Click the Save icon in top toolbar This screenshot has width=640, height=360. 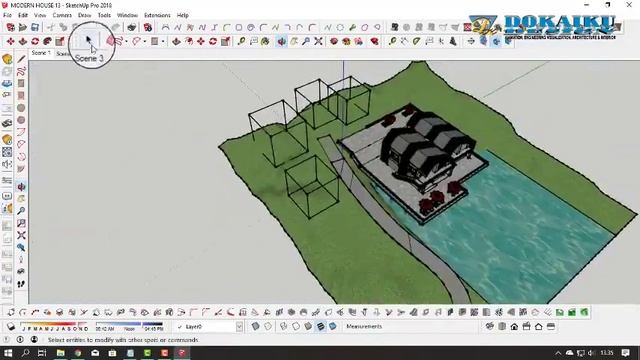pos(35,27)
